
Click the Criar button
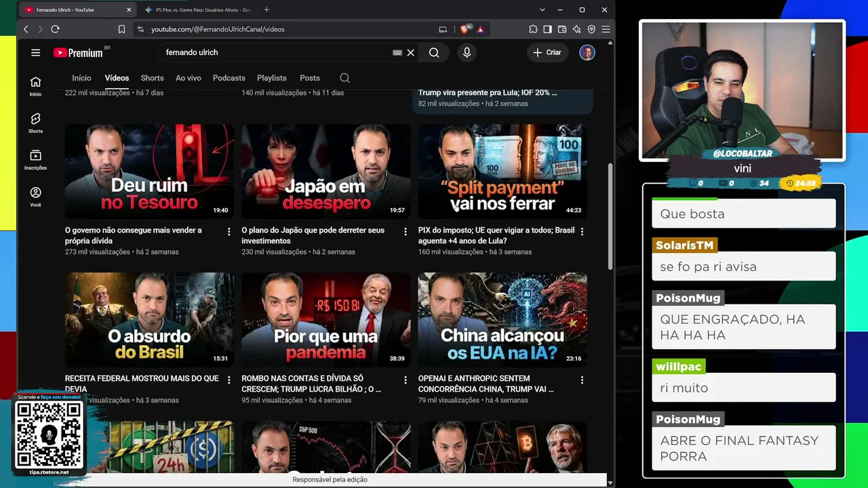coord(547,52)
